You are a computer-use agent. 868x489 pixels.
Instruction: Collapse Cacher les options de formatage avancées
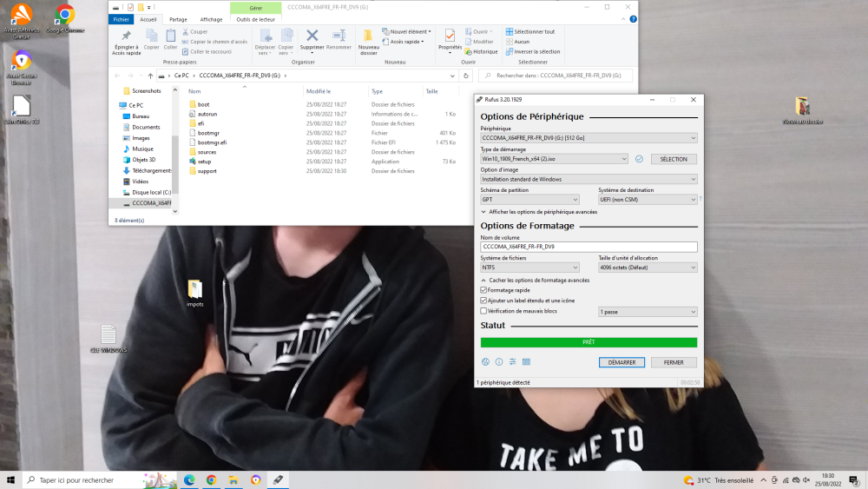tap(535, 281)
